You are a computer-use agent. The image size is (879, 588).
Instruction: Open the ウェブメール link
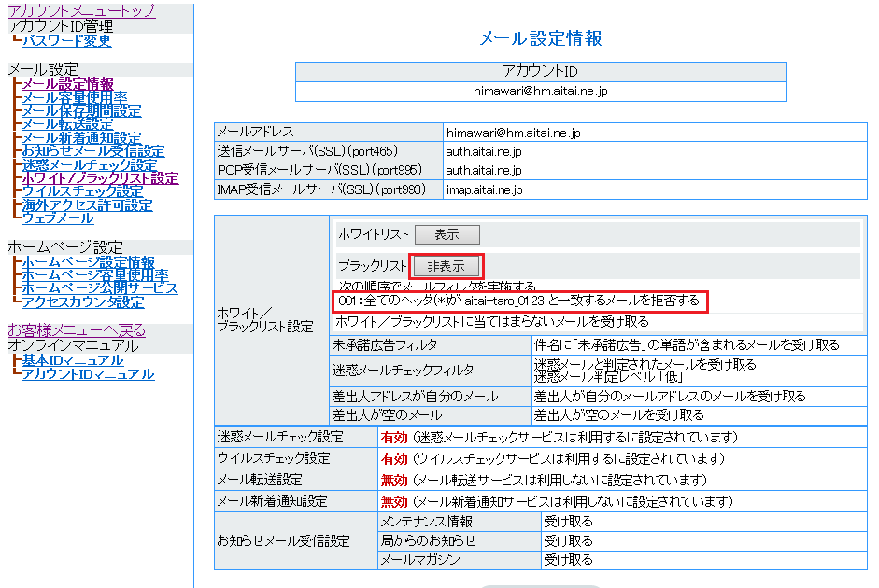tap(58, 217)
